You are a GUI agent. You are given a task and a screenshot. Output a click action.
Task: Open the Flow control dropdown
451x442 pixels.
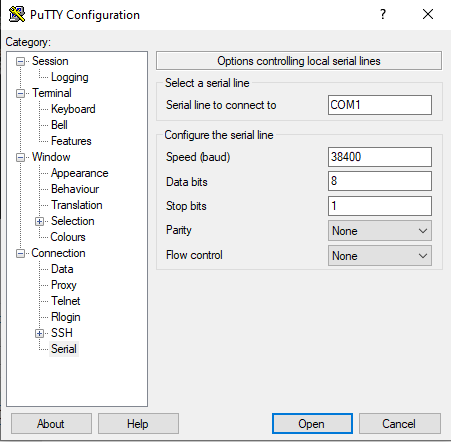click(380, 256)
